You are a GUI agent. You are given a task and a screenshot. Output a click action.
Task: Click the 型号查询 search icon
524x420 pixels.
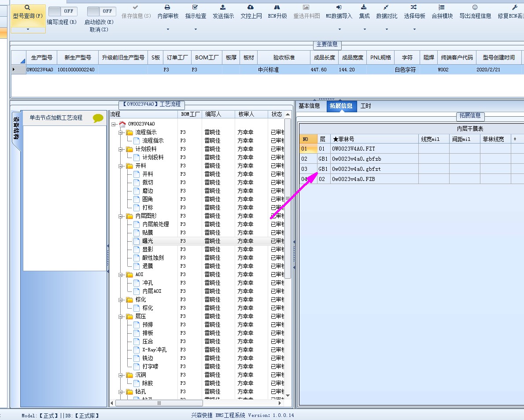27,7
